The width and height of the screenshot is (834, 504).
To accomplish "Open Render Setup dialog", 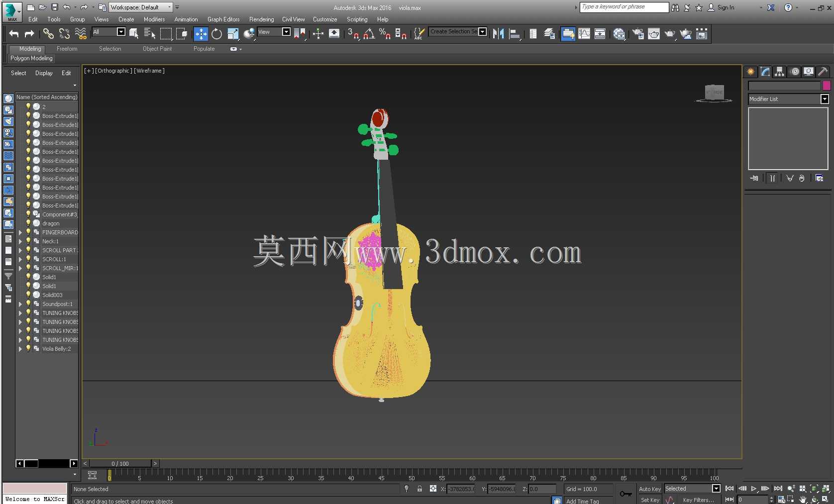I will (x=638, y=33).
